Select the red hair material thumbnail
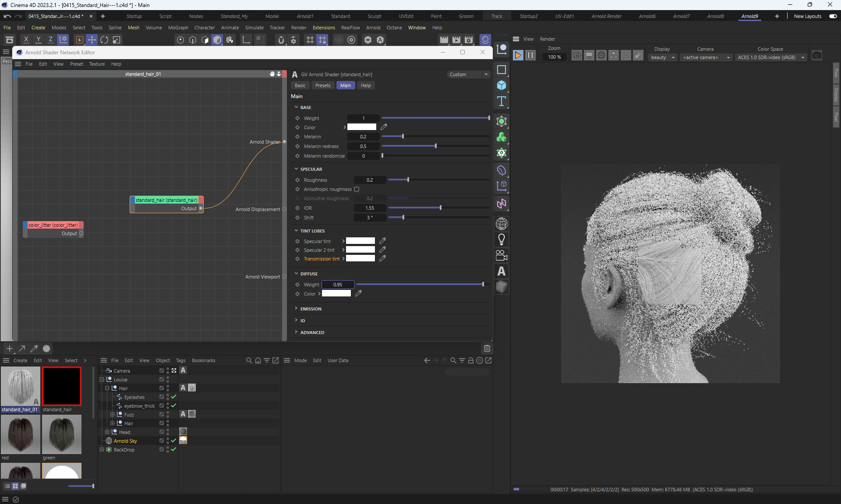841x504 pixels. [21, 434]
